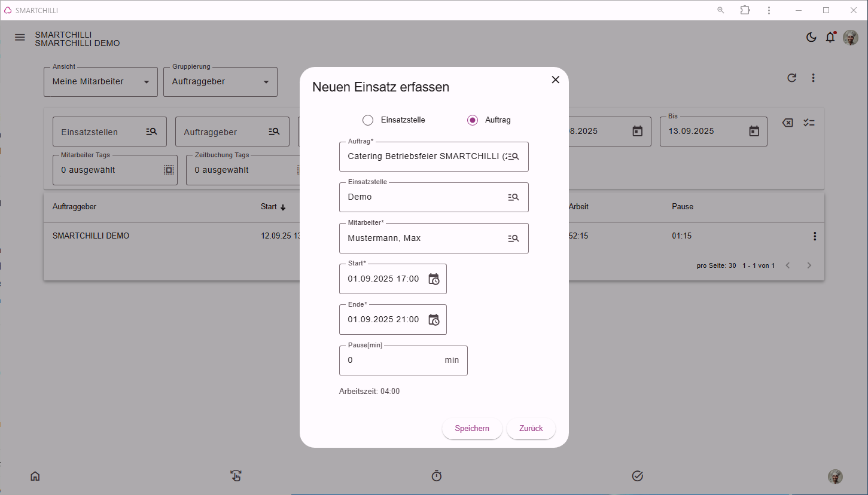
Task: Open the hamburger navigation menu
Action: (x=20, y=37)
